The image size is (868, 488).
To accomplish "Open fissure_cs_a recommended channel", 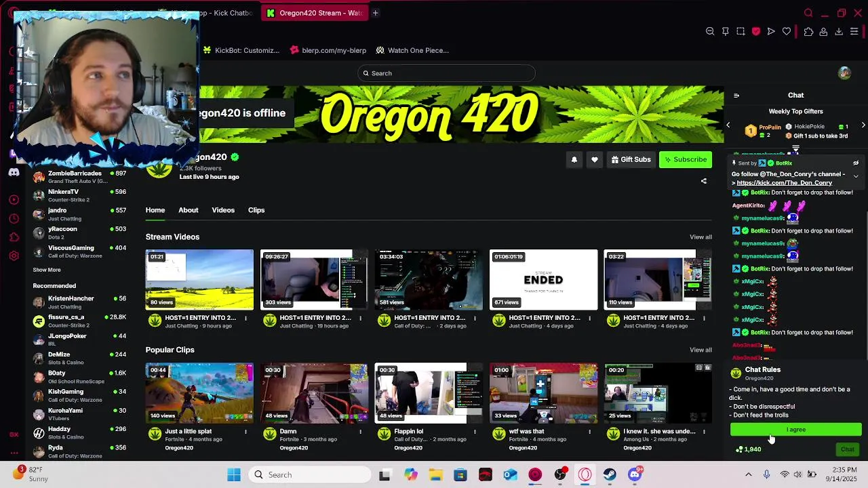I will point(79,321).
